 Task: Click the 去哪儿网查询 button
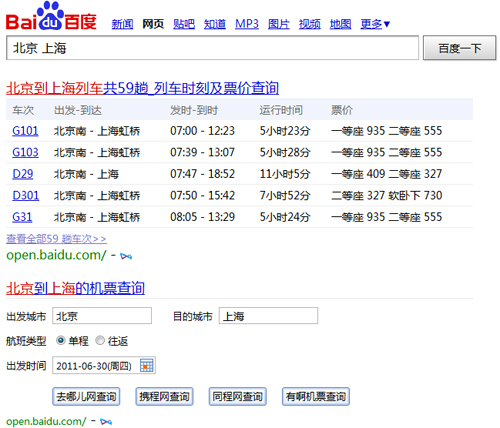pyautogui.click(x=86, y=396)
